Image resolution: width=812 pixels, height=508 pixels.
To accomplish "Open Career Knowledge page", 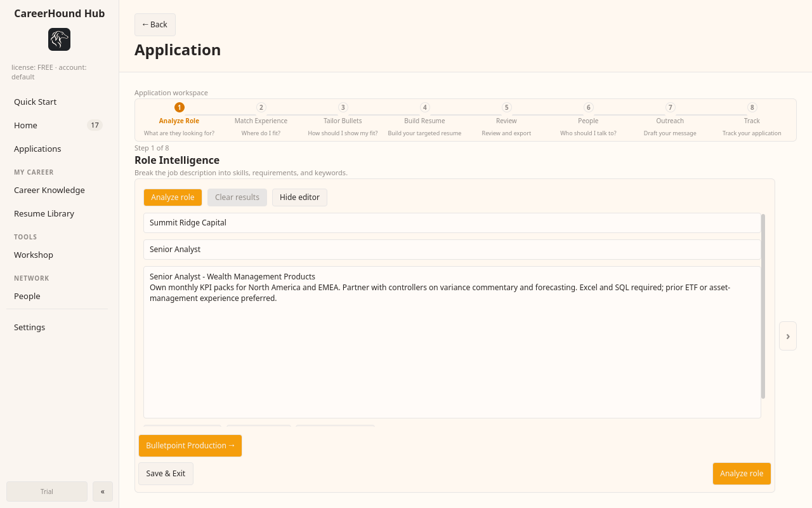I will (57, 190).
